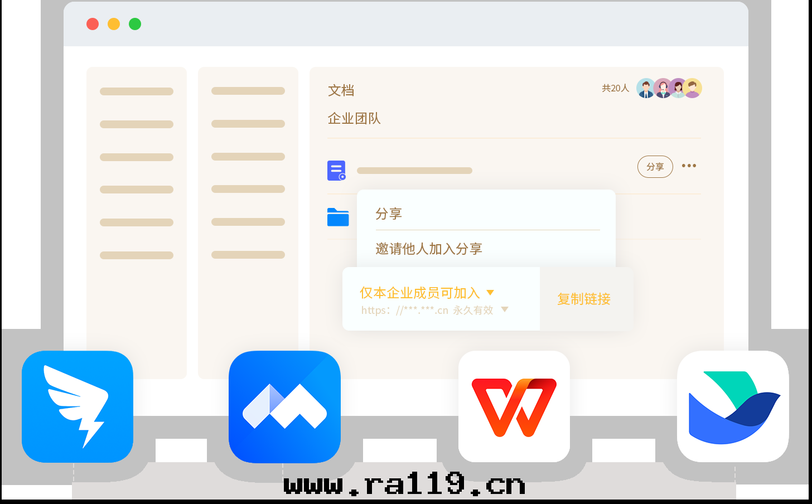The width and height of the screenshot is (812, 504).
Task: Open the Feishu app icon
Action: tap(732, 406)
